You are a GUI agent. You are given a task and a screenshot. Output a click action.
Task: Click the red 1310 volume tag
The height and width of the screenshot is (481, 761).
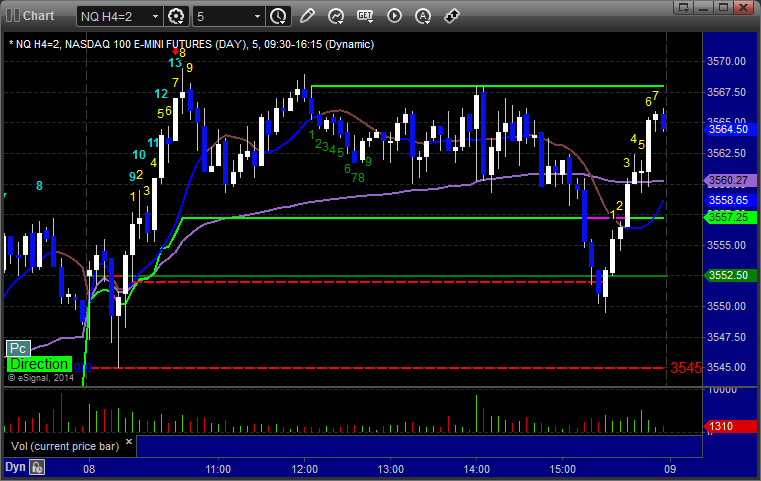(729, 426)
